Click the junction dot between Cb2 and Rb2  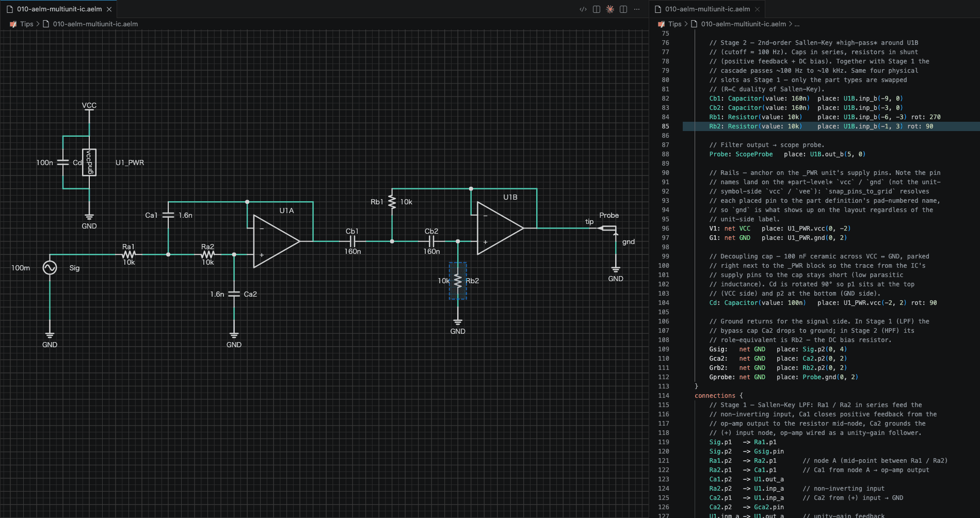click(458, 241)
